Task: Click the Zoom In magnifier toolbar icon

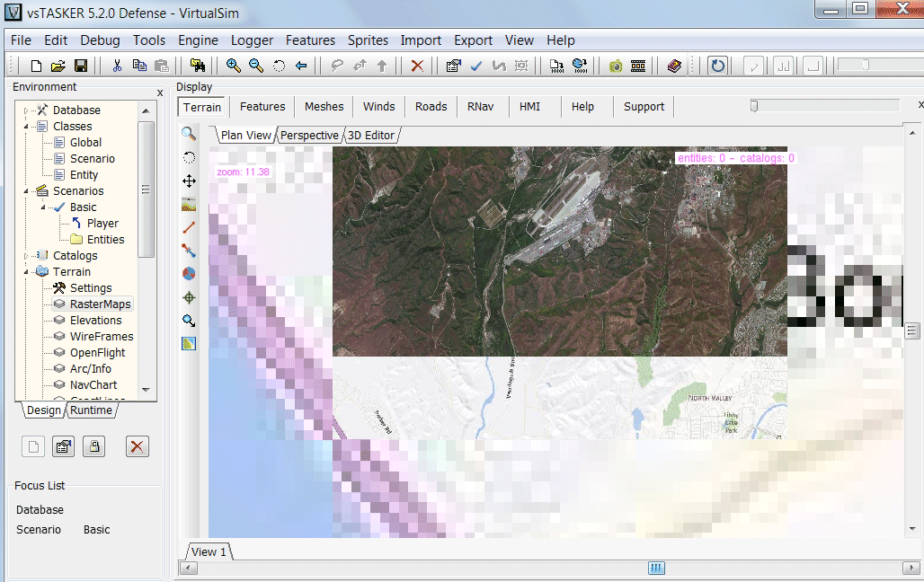Action: tap(234, 66)
